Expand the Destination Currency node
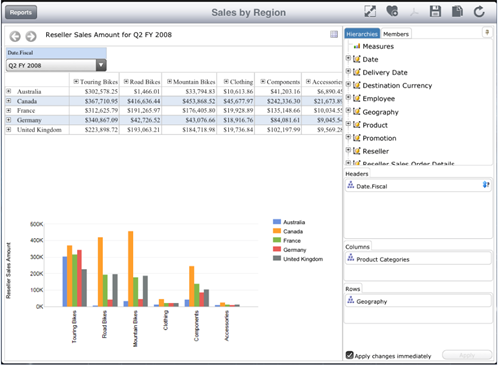The height and width of the screenshot is (365, 498). pyautogui.click(x=348, y=84)
